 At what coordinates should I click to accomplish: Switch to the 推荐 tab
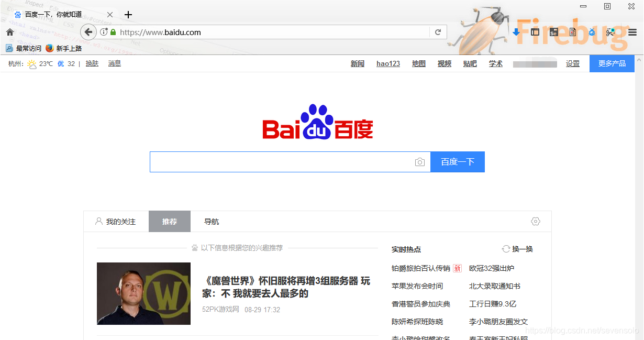[169, 221]
